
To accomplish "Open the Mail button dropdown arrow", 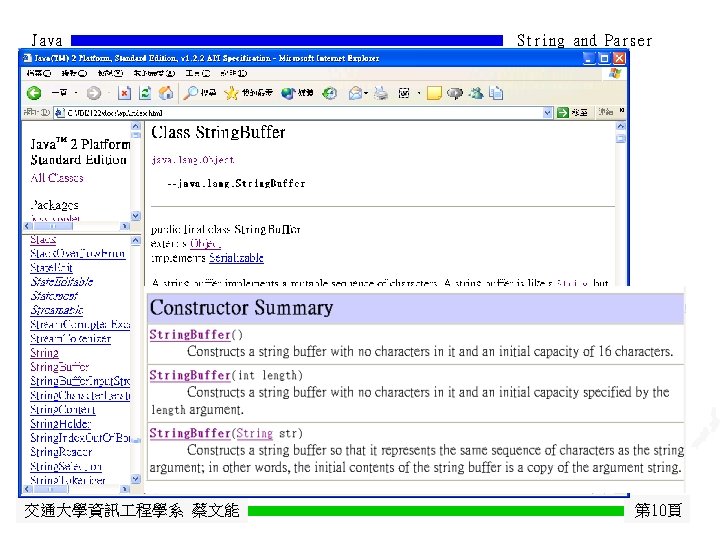I will pos(366,93).
